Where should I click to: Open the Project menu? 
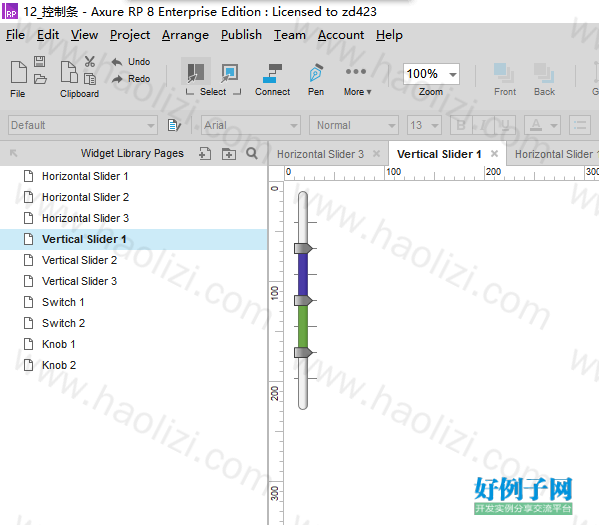(x=130, y=35)
